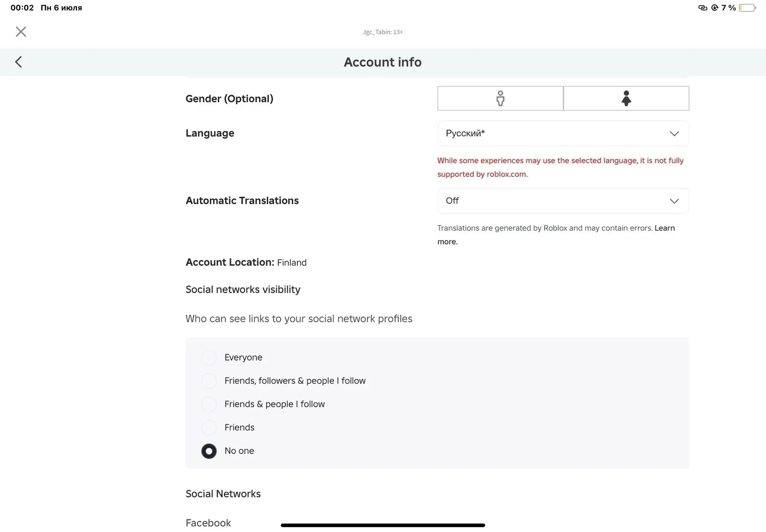Tap Who can see links description text

(x=299, y=319)
